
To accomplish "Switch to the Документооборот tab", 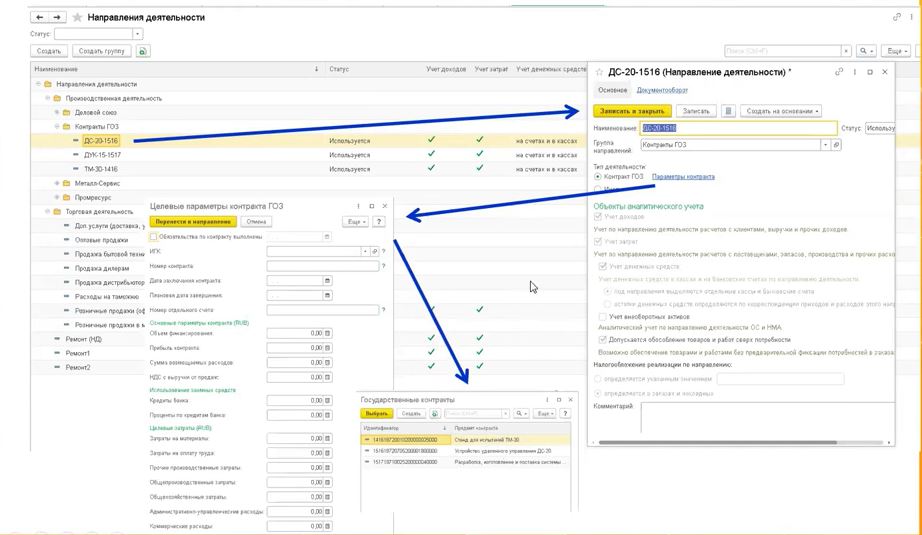I will click(x=663, y=91).
